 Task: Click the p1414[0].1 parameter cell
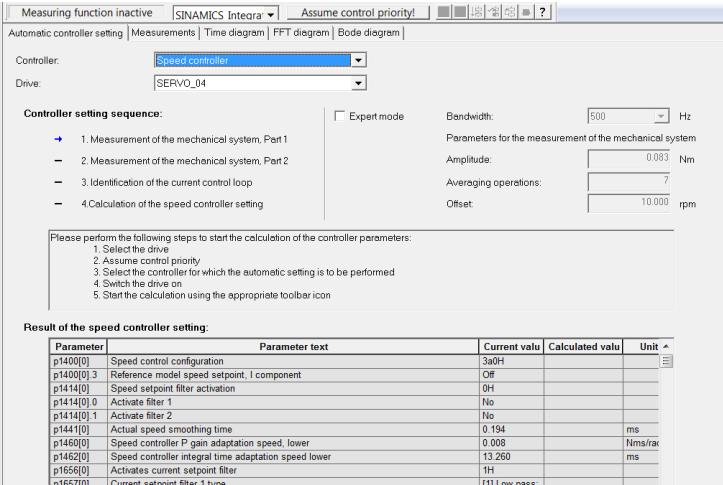(x=78, y=416)
